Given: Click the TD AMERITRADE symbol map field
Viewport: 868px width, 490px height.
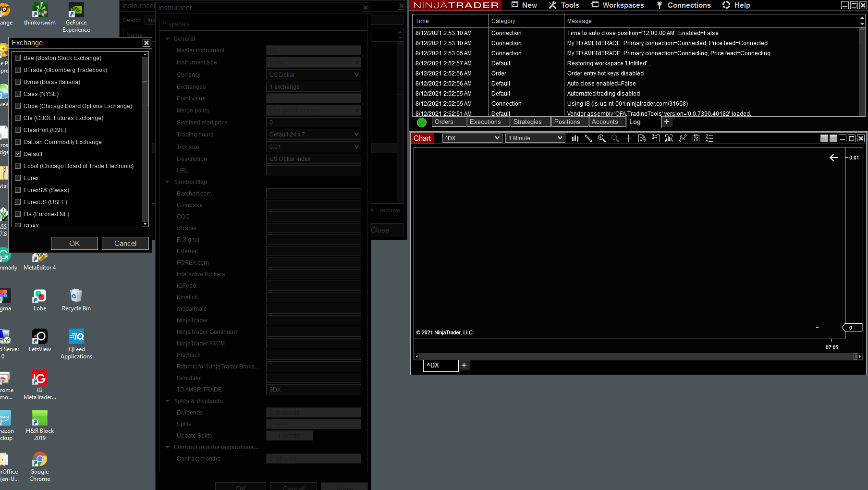Looking at the screenshot, I should tap(314, 390).
